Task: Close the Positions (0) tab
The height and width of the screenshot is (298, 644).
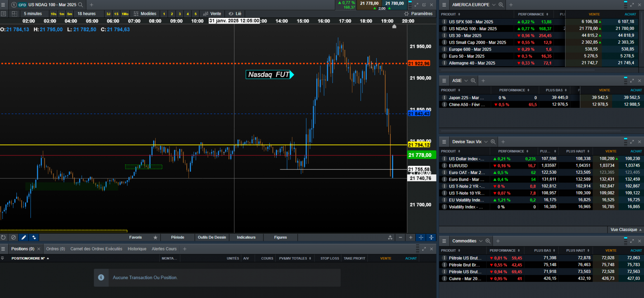Action: (x=39, y=249)
